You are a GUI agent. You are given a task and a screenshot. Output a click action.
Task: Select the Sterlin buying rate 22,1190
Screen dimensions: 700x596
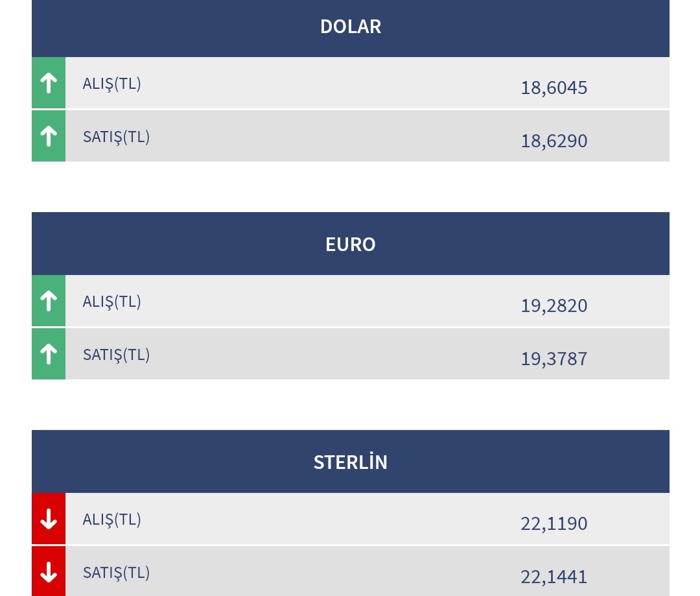[554, 523]
